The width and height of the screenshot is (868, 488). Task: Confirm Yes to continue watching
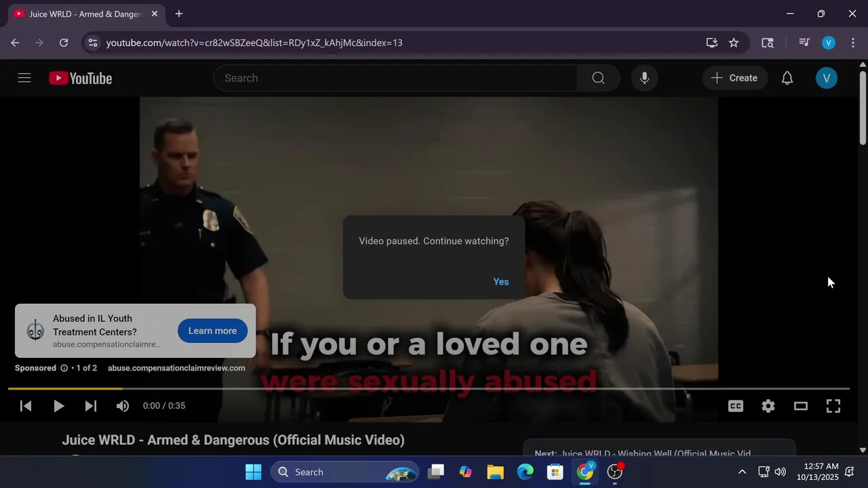coord(501,282)
